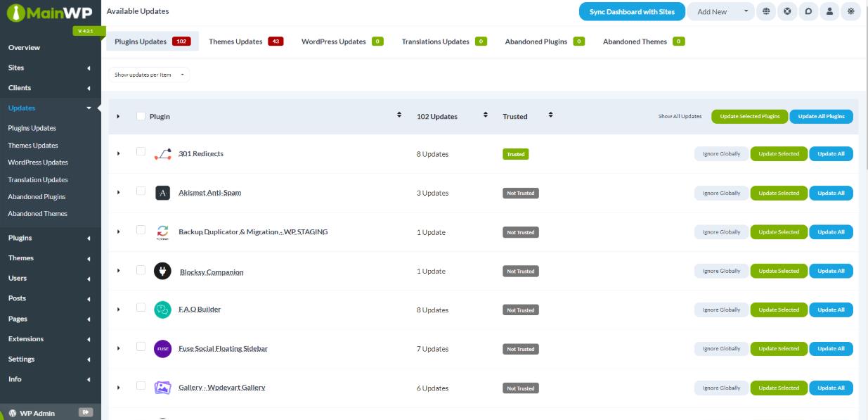
Task: Open the user profile icon
Action: (x=830, y=11)
